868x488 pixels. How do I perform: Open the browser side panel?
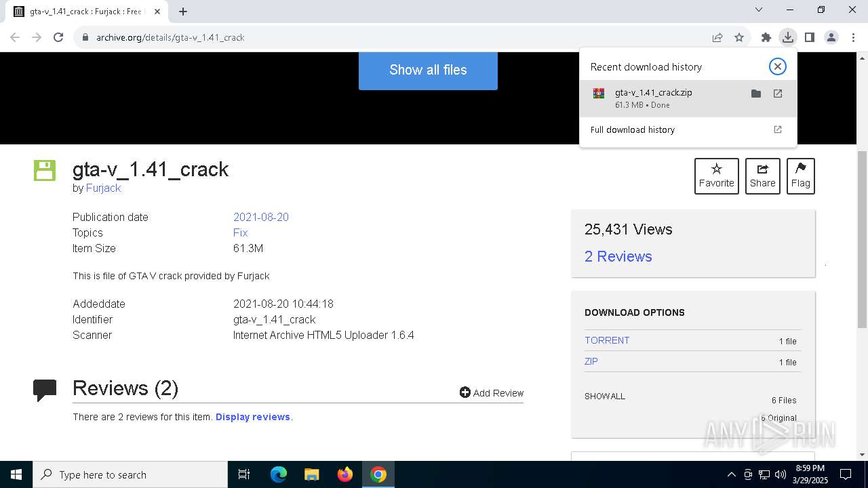[x=809, y=37]
